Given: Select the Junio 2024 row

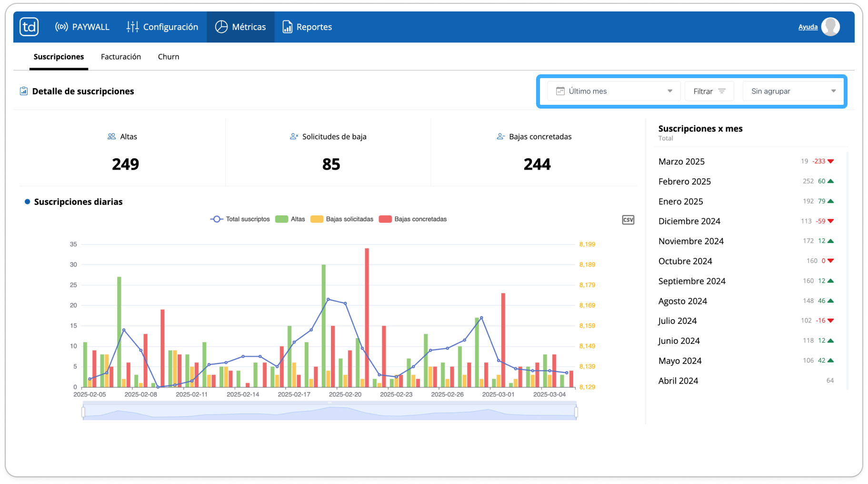Looking at the screenshot, I should point(746,341).
